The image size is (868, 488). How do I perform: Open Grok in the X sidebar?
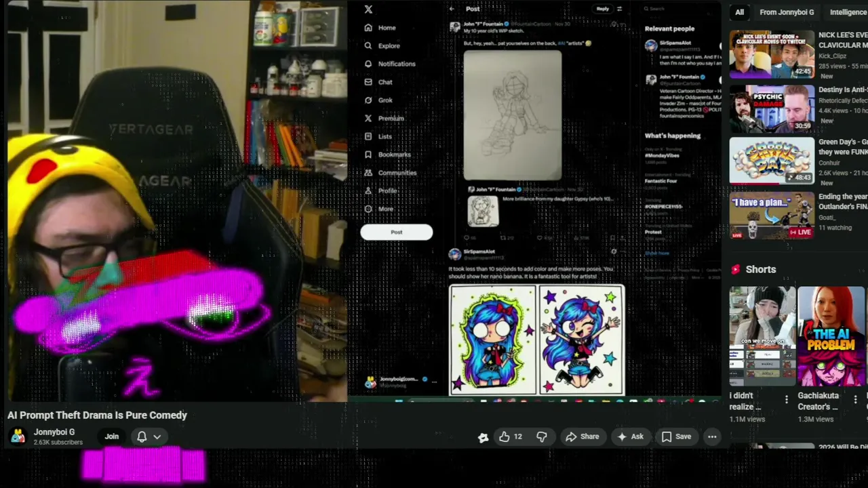pos(378,100)
